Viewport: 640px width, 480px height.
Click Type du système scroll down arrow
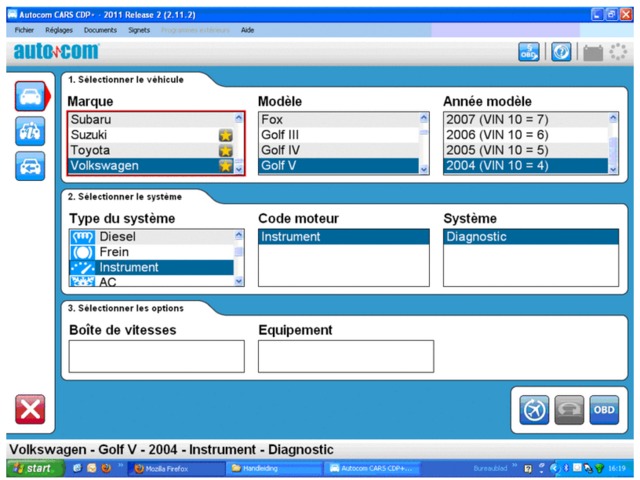pyautogui.click(x=239, y=281)
